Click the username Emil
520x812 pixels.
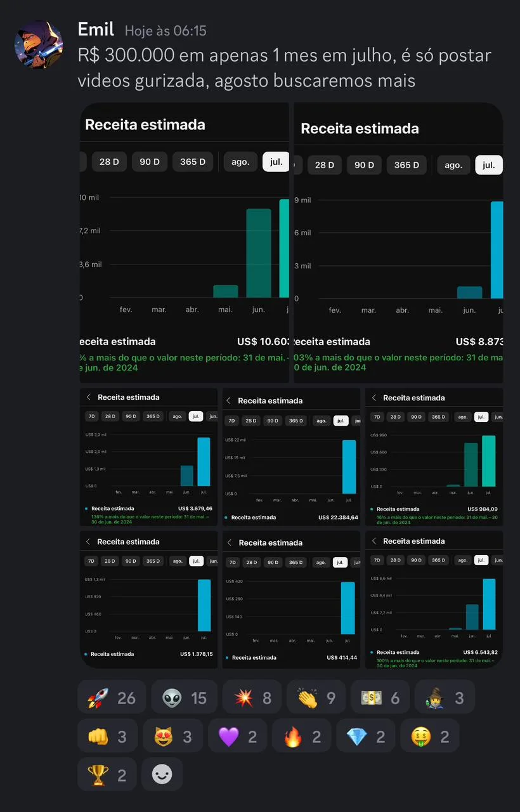(96, 29)
